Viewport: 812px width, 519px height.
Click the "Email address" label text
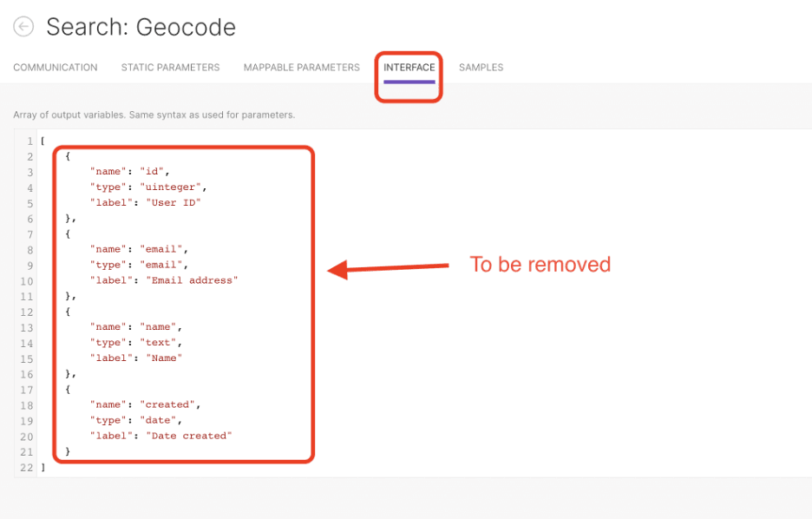click(193, 280)
